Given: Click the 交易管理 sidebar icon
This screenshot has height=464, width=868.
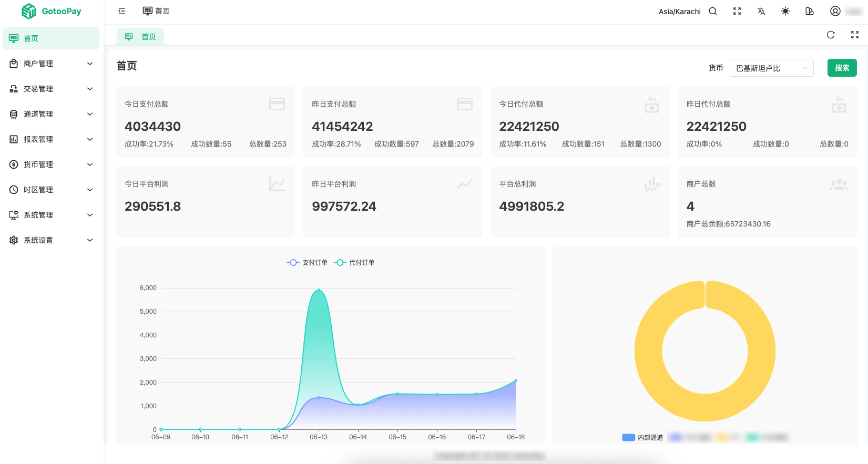Looking at the screenshot, I should coord(14,89).
